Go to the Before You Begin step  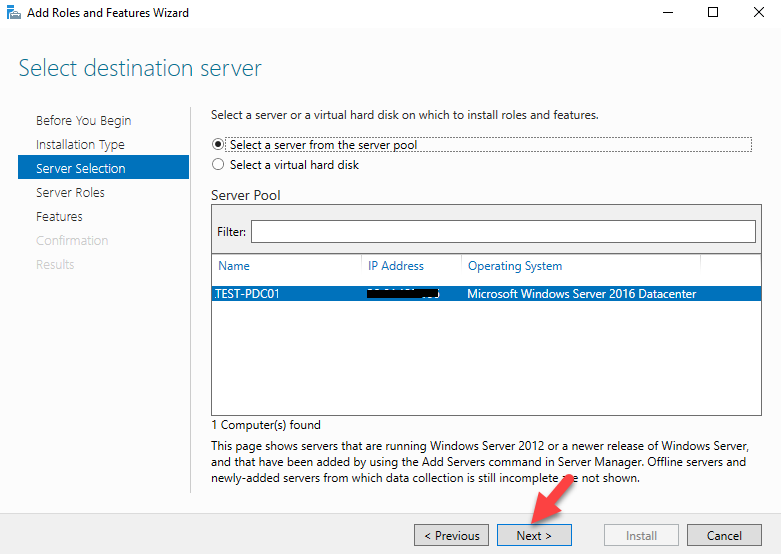(x=83, y=121)
